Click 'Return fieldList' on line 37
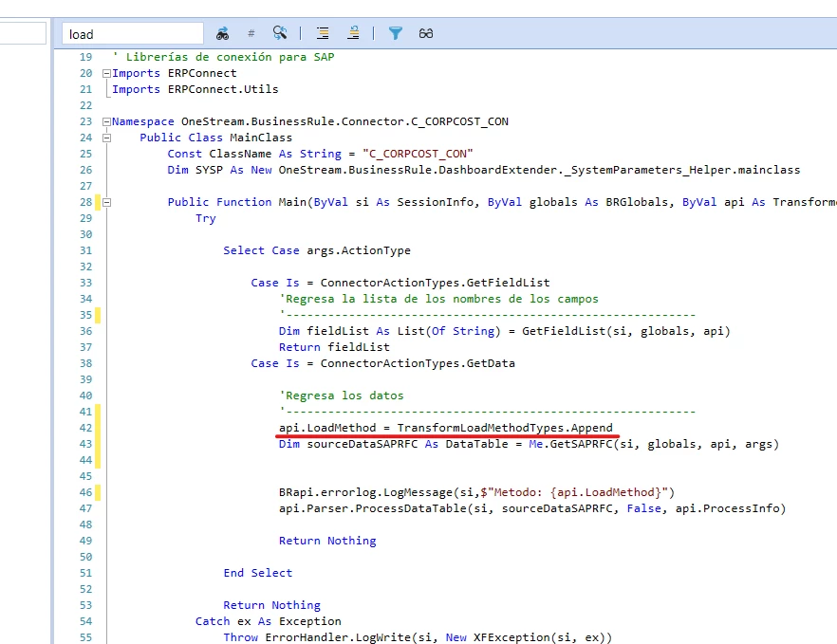This screenshot has height=644, width=837. coord(334,347)
